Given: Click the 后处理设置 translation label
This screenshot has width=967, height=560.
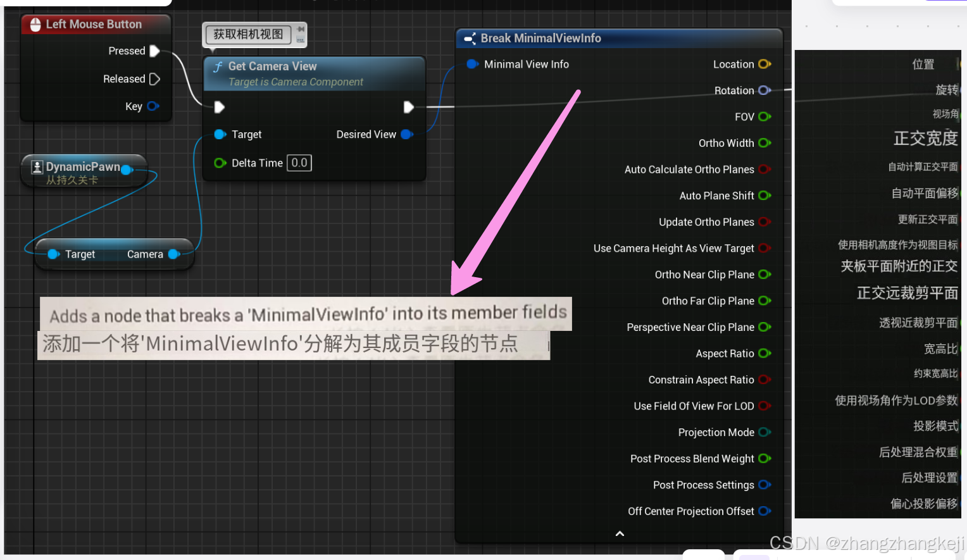Looking at the screenshot, I should [x=930, y=478].
